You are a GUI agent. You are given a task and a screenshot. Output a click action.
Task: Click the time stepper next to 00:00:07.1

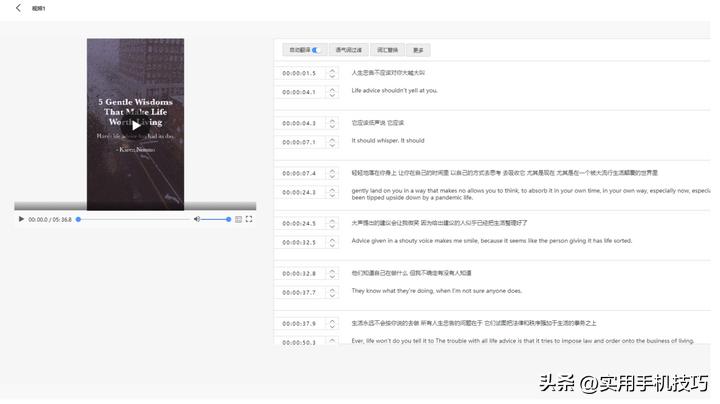pyautogui.click(x=332, y=142)
